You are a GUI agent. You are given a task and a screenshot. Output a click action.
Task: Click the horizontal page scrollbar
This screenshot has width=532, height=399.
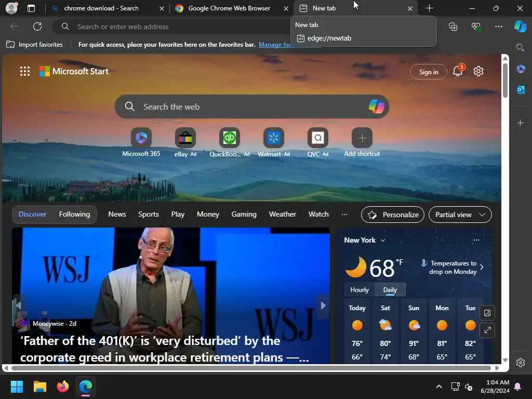(x=251, y=368)
